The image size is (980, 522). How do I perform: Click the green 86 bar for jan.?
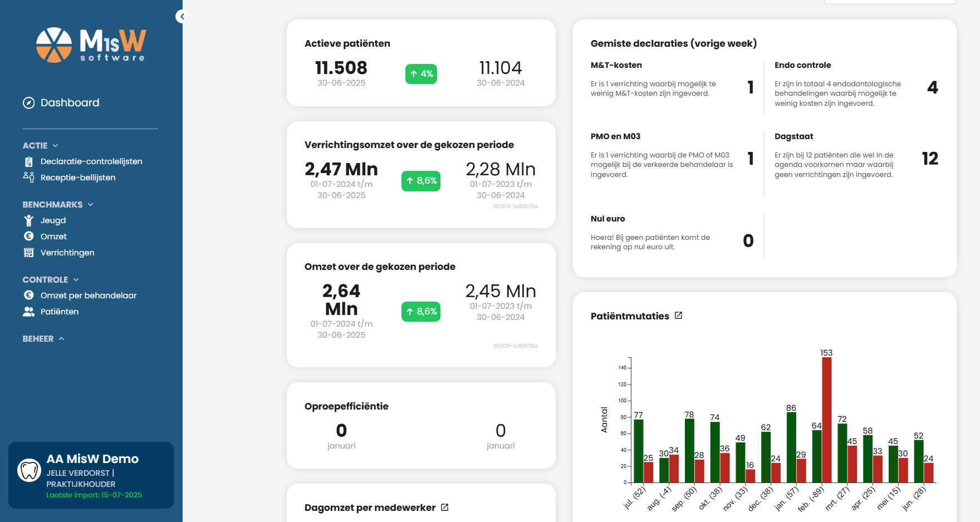[x=791, y=447]
